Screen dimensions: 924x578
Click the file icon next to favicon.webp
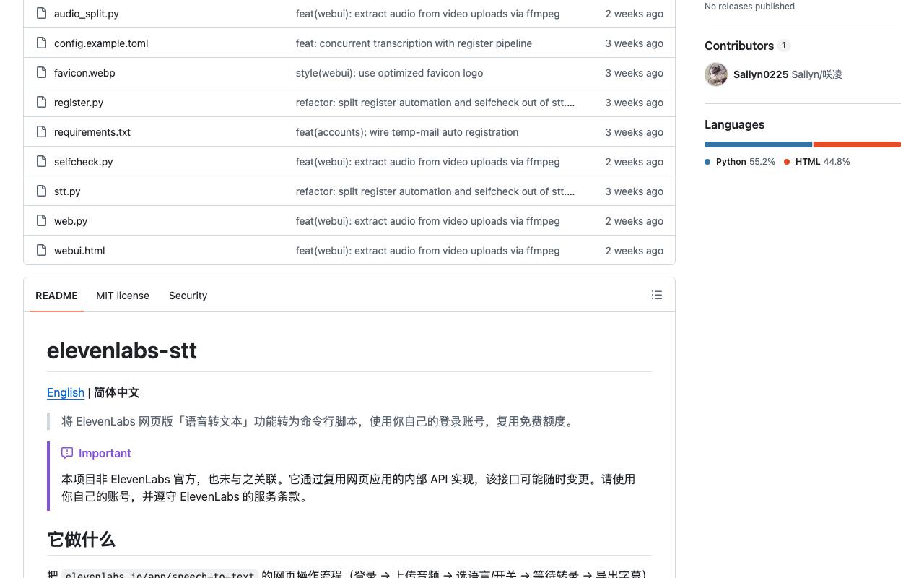tap(41, 72)
